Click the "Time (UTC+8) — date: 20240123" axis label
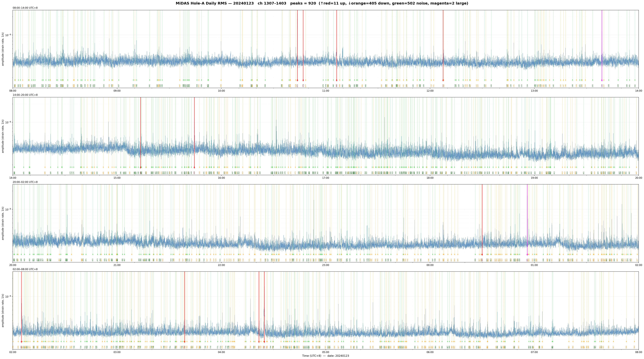The image size is (644, 359). point(326,356)
